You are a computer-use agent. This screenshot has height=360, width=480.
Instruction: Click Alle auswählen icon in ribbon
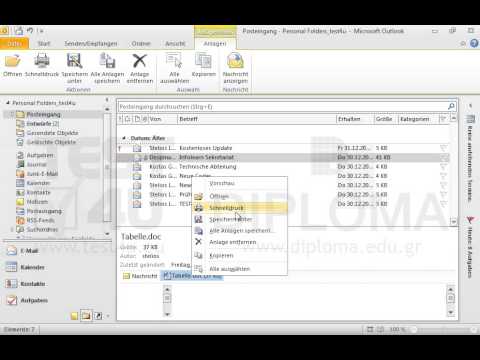pos(174,61)
